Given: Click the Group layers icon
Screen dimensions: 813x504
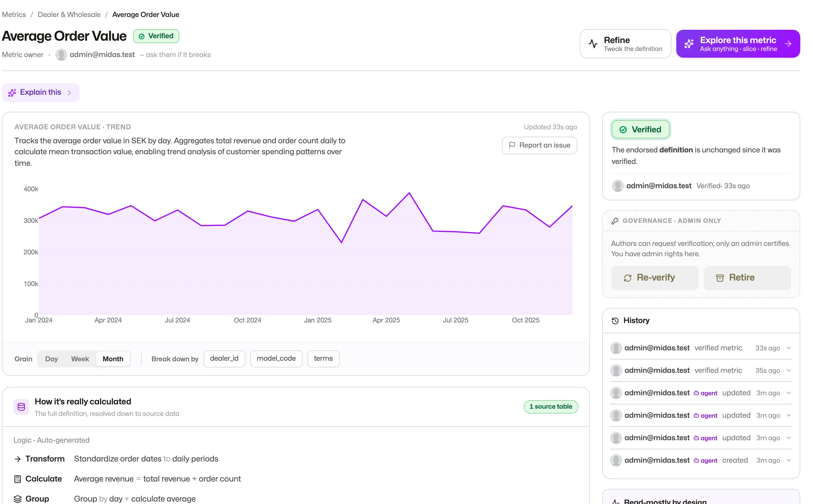Looking at the screenshot, I should pyautogui.click(x=17, y=499).
